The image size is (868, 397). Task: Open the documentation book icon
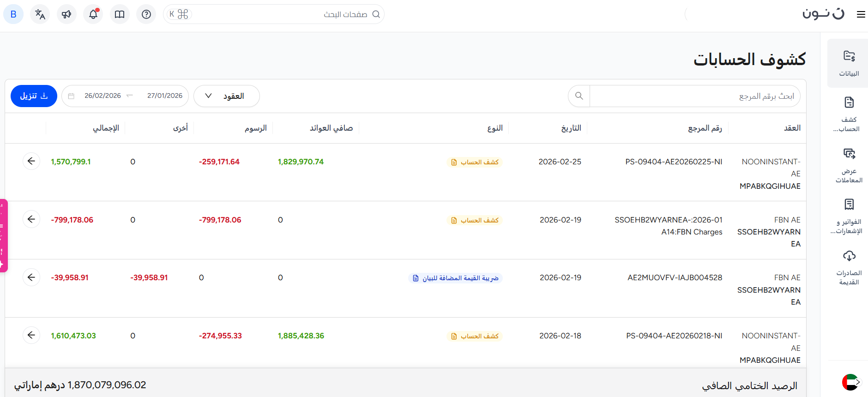tap(120, 14)
